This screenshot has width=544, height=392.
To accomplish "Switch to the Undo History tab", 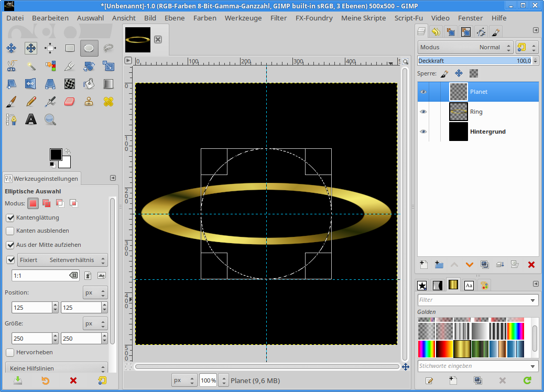I will (x=436, y=32).
